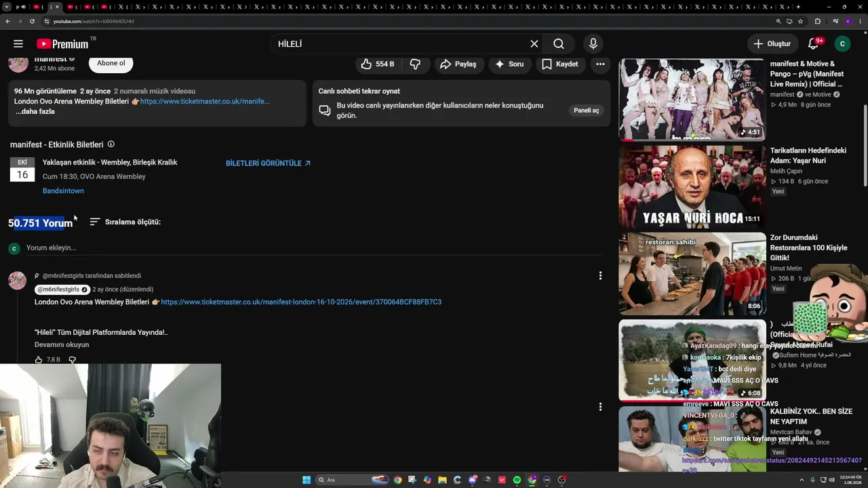Click the Paneli aç button
Image resolution: width=868 pixels, height=488 pixels.
pos(587,110)
